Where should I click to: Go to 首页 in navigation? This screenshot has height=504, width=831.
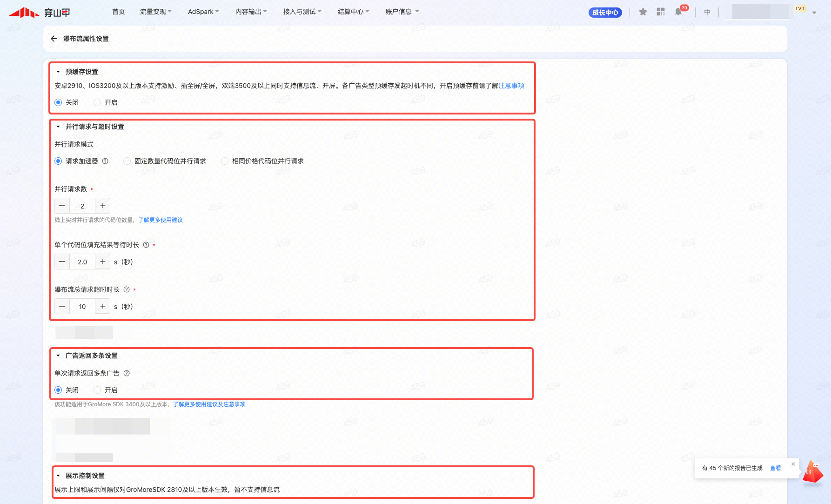[x=119, y=12]
